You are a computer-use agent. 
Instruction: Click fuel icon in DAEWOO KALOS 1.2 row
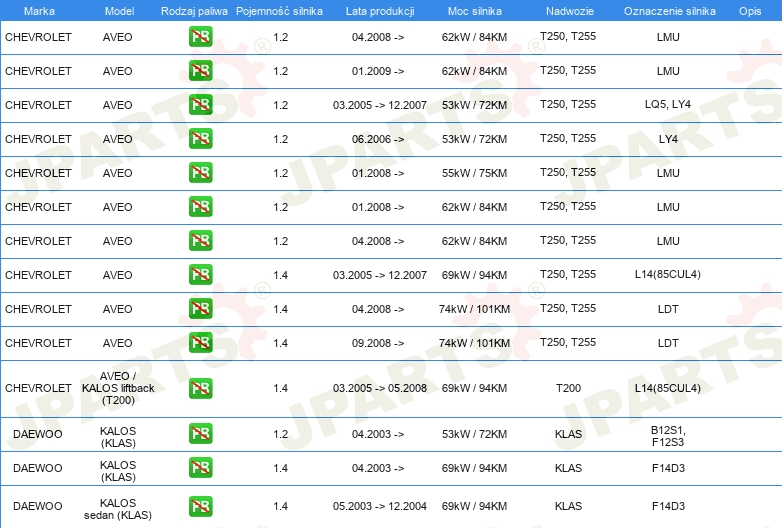[x=200, y=433]
